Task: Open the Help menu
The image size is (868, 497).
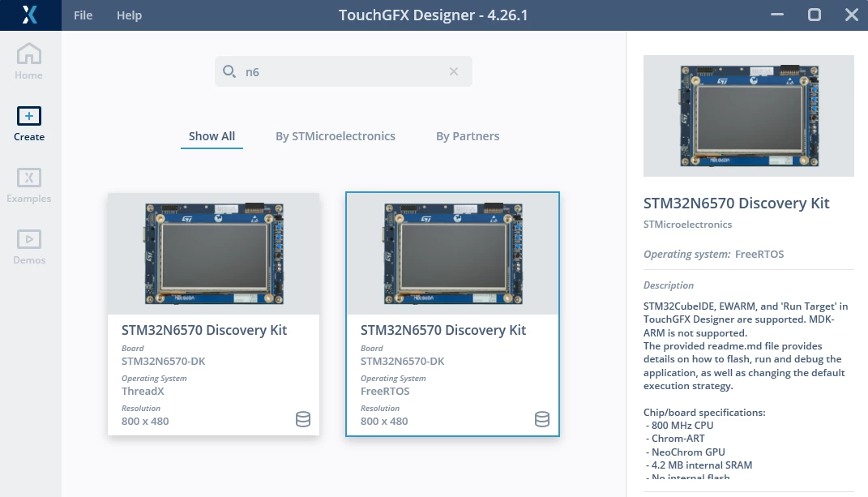Action: [129, 15]
